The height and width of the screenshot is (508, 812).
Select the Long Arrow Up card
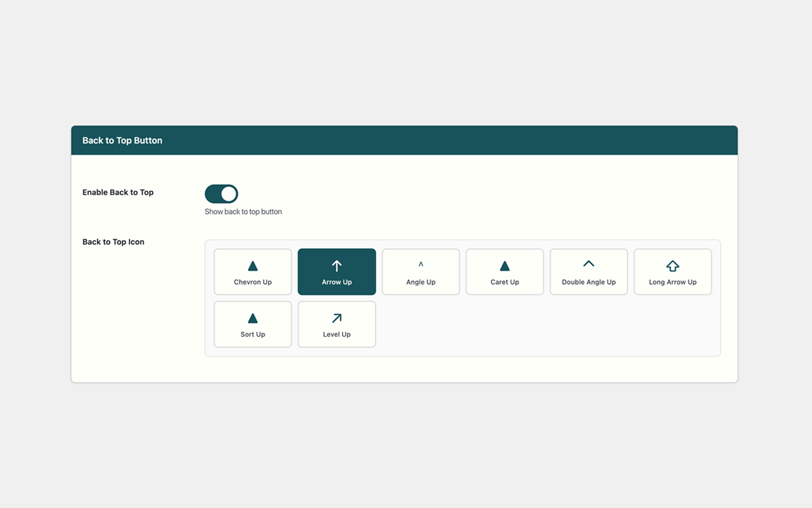coord(672,272)
